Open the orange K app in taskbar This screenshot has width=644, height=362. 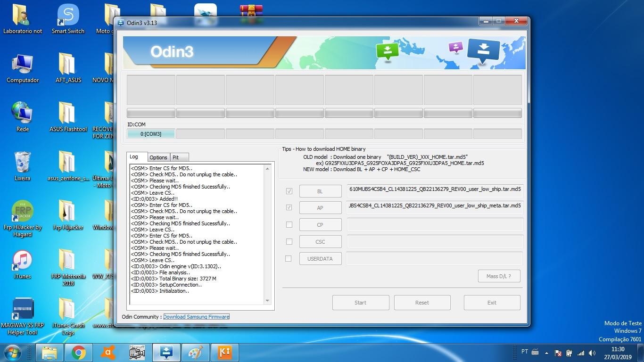pyautogui.click(x=225, y=352)
